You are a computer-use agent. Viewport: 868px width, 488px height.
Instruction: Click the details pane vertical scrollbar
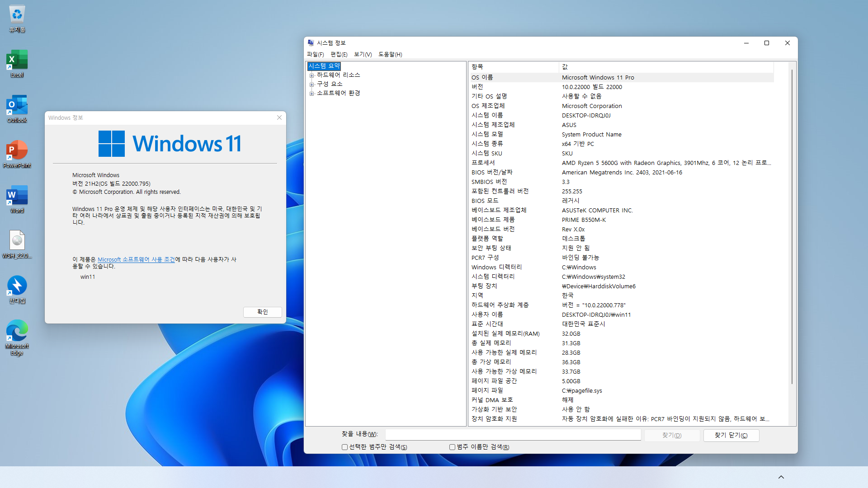pyautogui.click(x=792, y=226)
